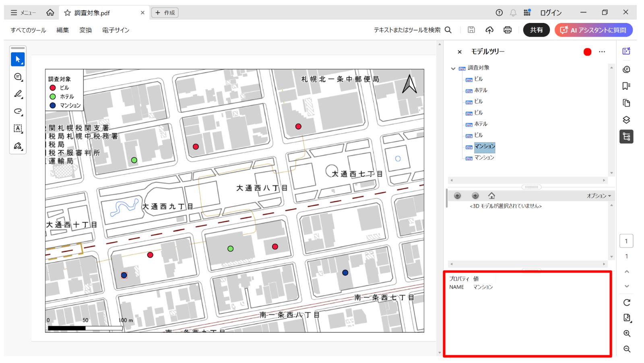
Task: Select the text box selection tool
Action: pos(18,129)
